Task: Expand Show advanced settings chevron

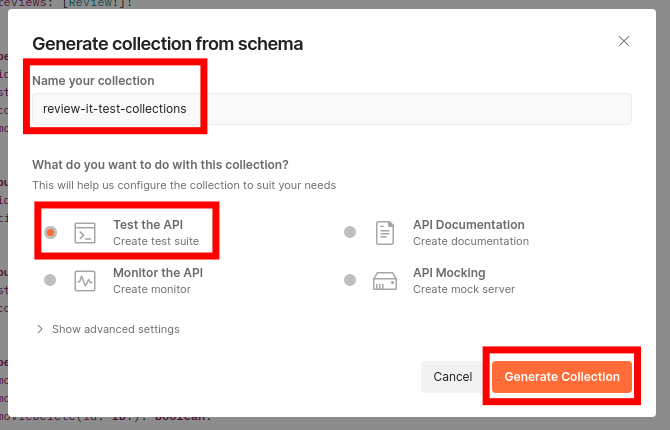Action: pyautogui.click(x=40, y=329)
